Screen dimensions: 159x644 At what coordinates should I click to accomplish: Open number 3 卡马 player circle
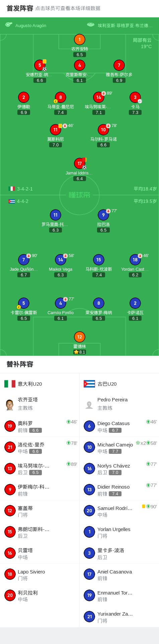coord(135,97)
